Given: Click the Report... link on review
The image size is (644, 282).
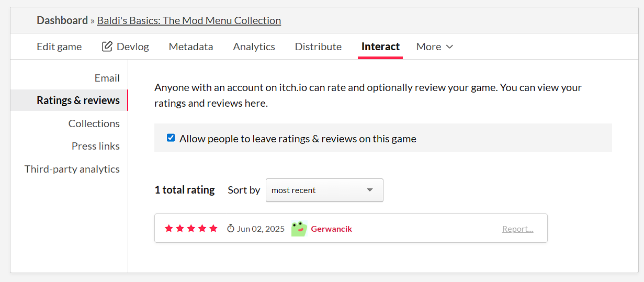Looking at the screenshot, I should tap(517, 229).
